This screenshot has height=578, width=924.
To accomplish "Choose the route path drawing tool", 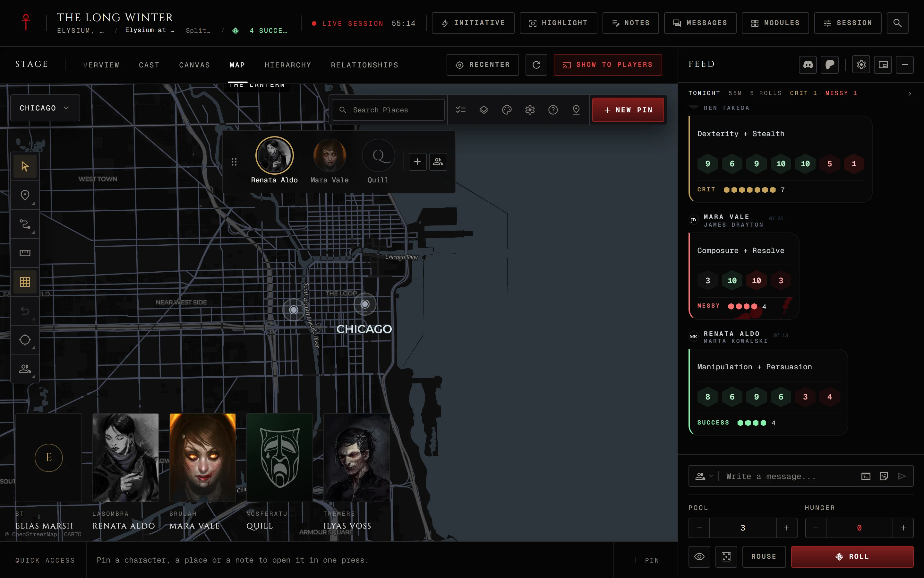I will click(25, 224).
